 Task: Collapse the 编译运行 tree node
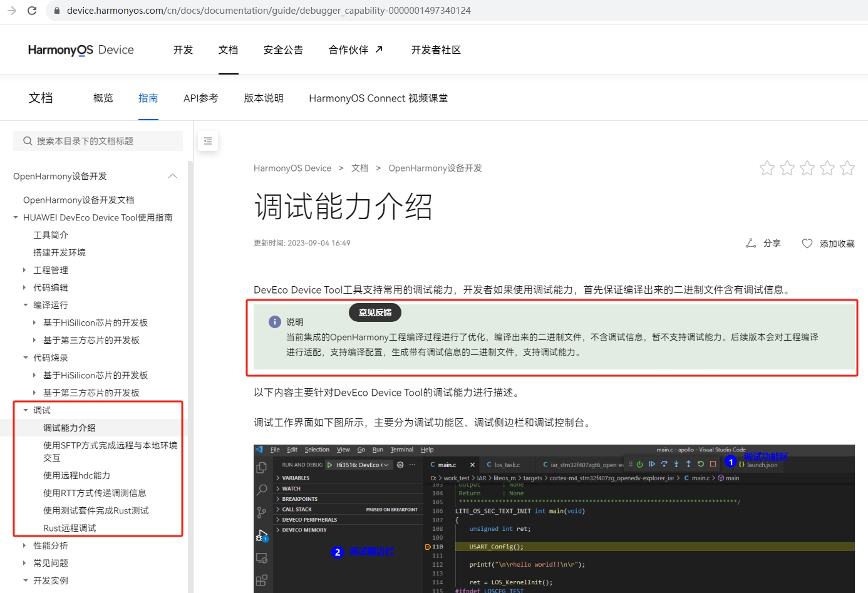click(x=25, y=305)
